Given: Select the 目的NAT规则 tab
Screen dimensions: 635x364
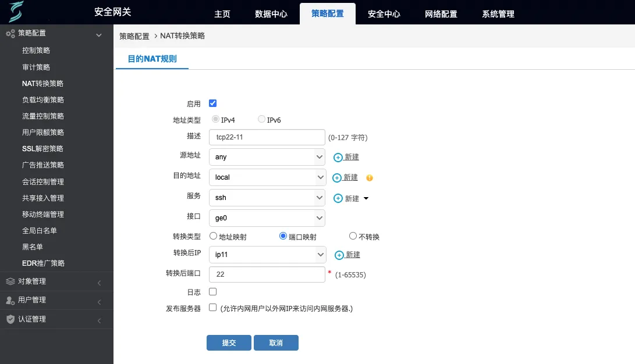Looking at the screenshot, I should 152,58.
